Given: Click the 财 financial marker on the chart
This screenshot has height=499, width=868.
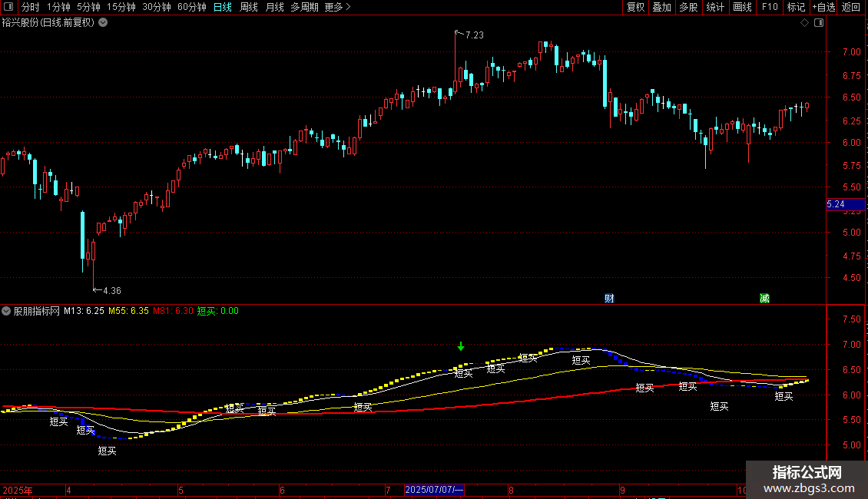Looking at the screenshot, I should [609, 299].
